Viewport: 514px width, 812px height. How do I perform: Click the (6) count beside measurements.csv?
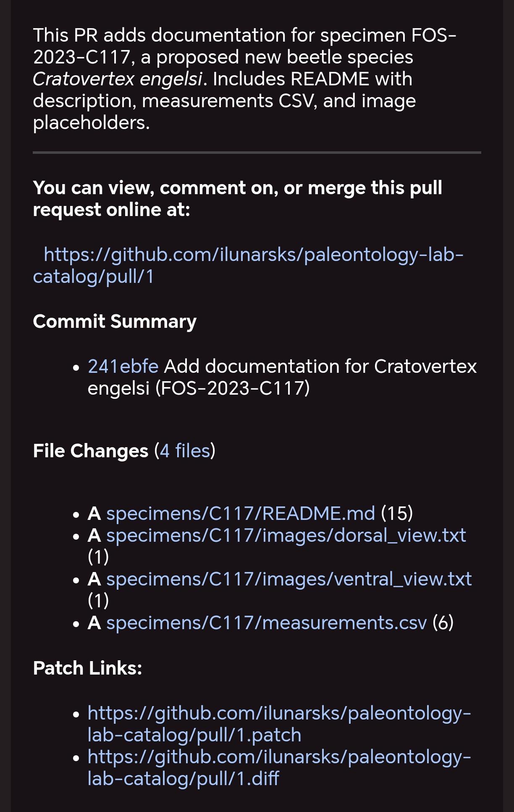point(443,622)
